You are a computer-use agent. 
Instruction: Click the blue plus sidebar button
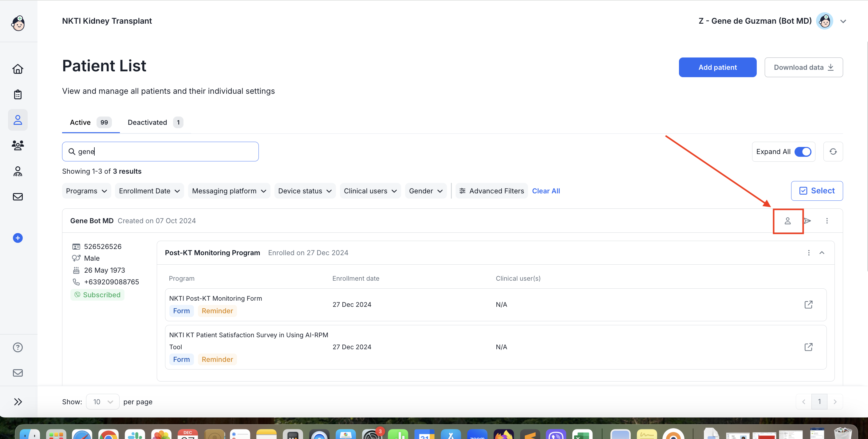[18, 238]
